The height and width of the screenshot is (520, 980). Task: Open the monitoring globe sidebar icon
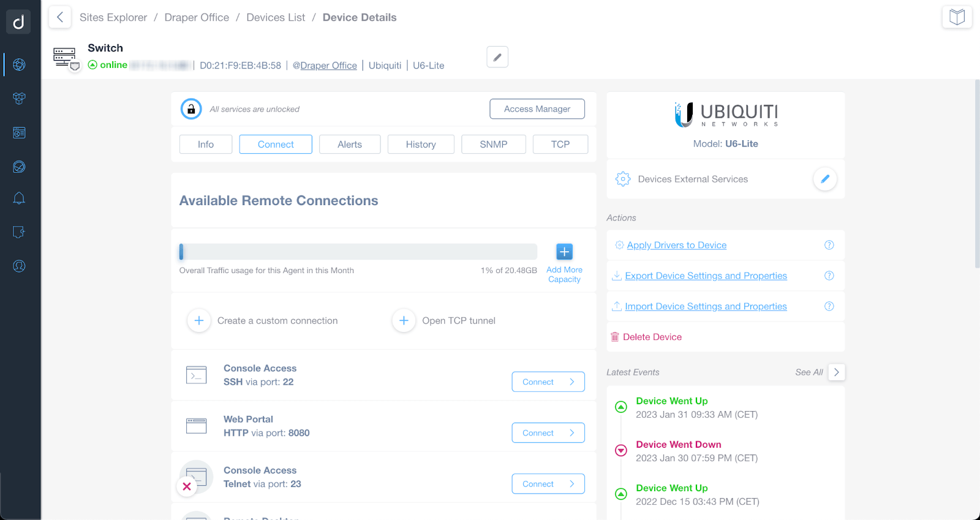pyautogui.click(x=19, y=167)
